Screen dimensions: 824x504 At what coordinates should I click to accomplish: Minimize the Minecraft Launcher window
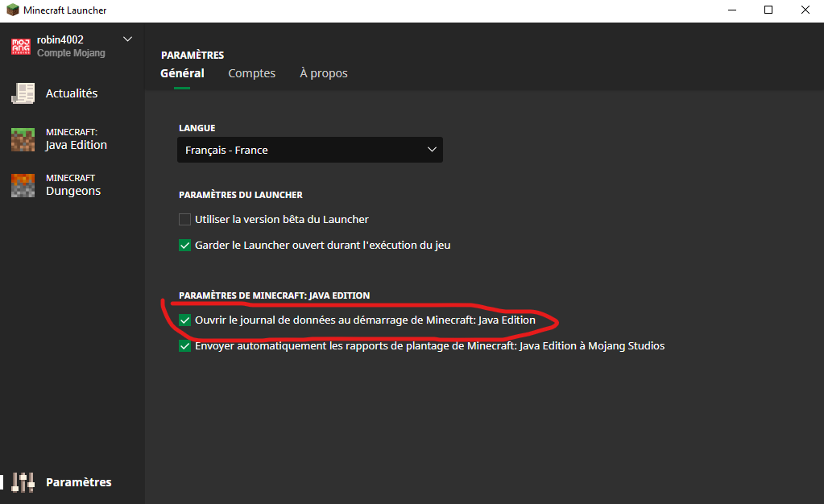[x=732, y=10]
